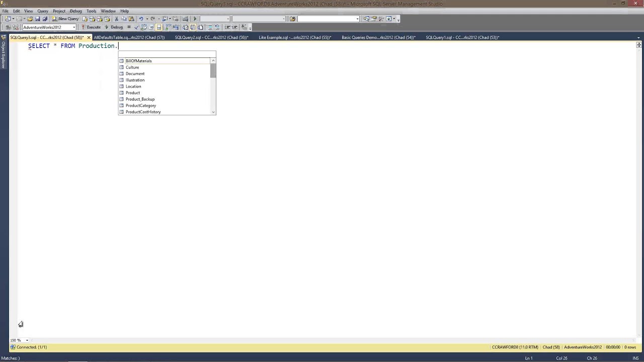Viewport: 644px width, 362px height.
Task: Open the View menu
Action: (29, 11)
